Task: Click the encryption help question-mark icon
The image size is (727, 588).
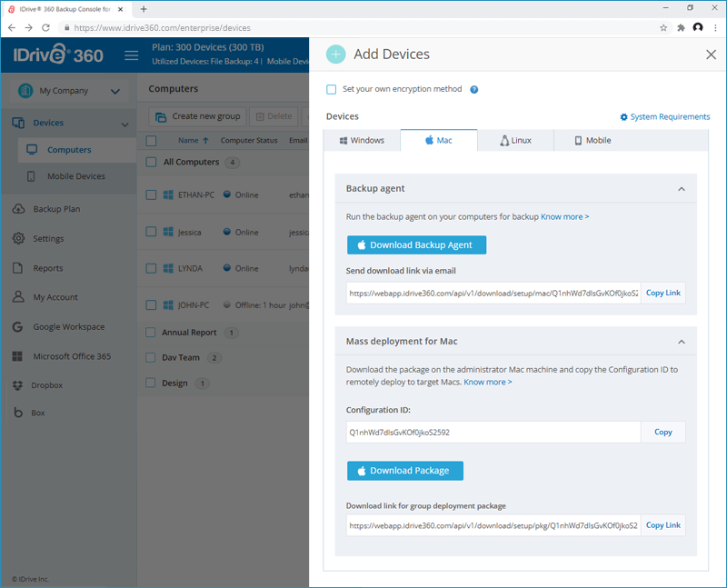Action: point(474,90)
